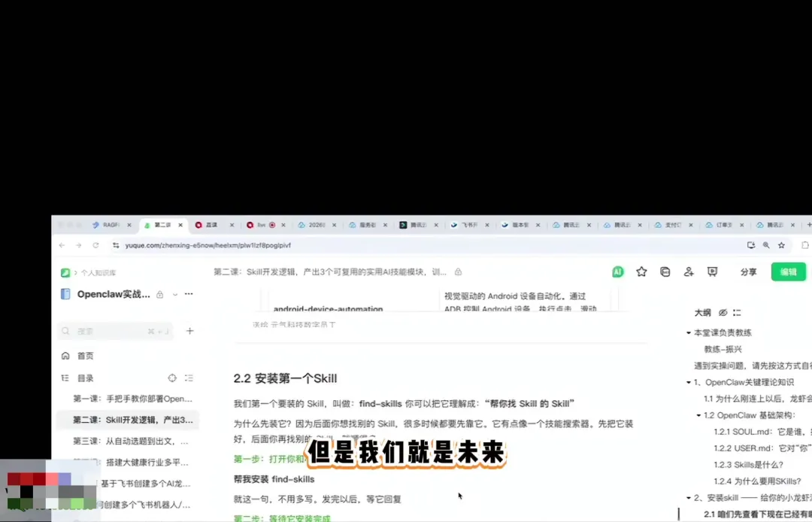The height and width of the screenshot is (522, 812).
Task: Click the outline list-style icon beside 大纲
Action: (x=737, y=313)
